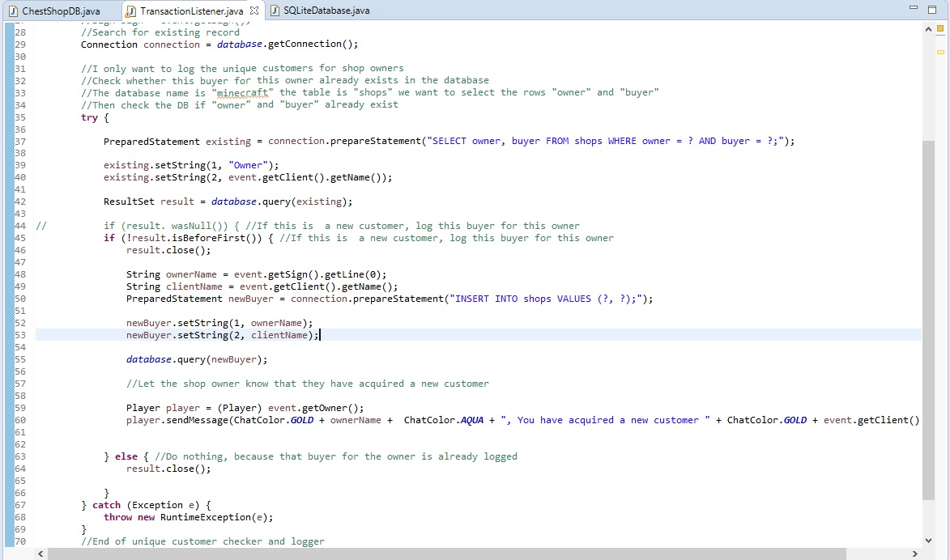The width and height of the screenshot is (950, 560).
Task: Jump to second warning marker in overview ruler
Action: pos(940,52)
